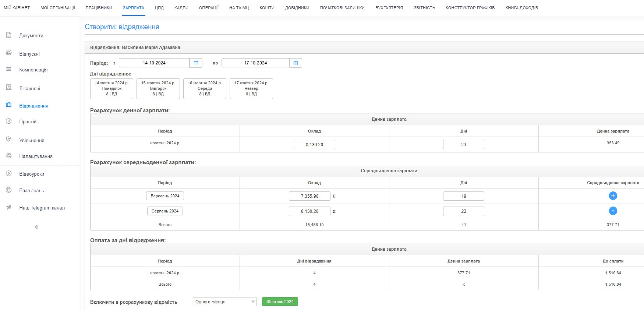
Task: Select the 15 жовтня Вівторок day card
Action: point(158,89)
